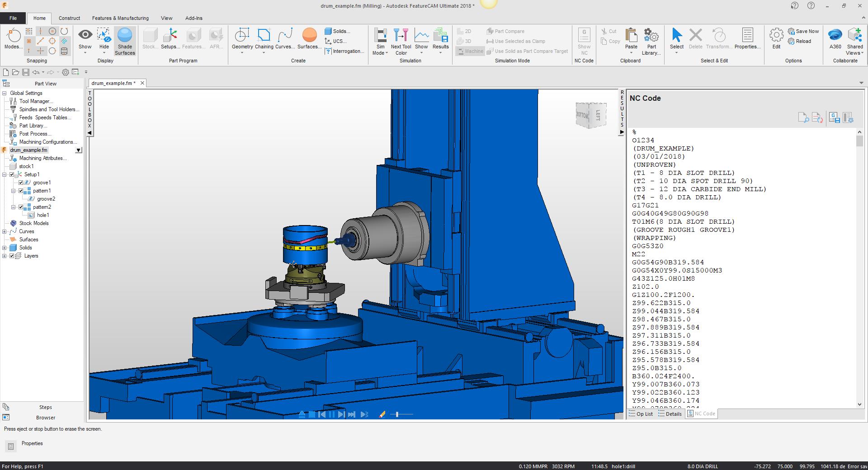Screen dimensions: 868x470
Task: Open the Modes snapping tool
Action: (x=13, y=39)
